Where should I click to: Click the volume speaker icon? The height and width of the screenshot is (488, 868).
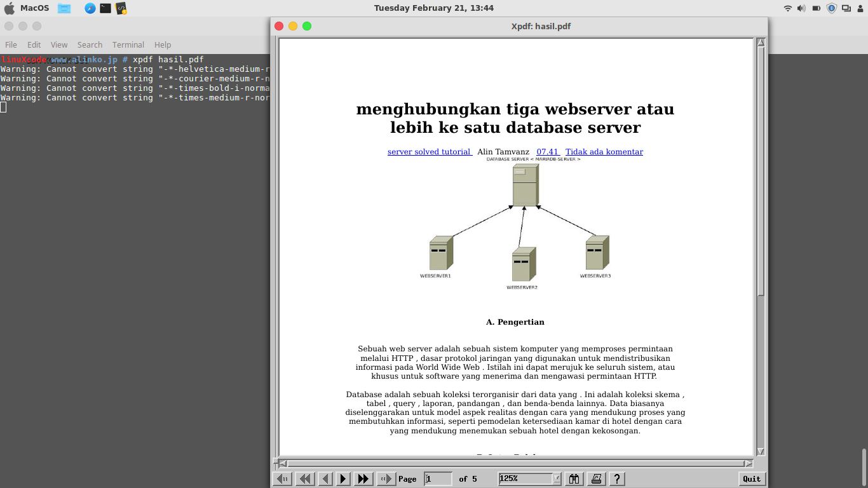(x=802, y=8)
